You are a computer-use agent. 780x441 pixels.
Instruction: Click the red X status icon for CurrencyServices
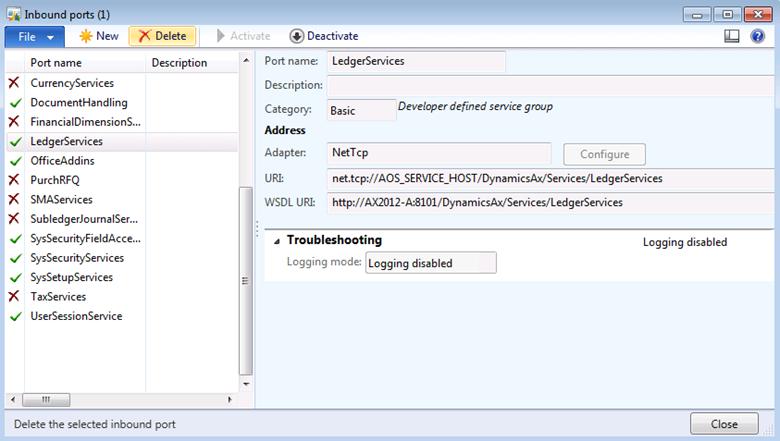[x=14, y=83]
